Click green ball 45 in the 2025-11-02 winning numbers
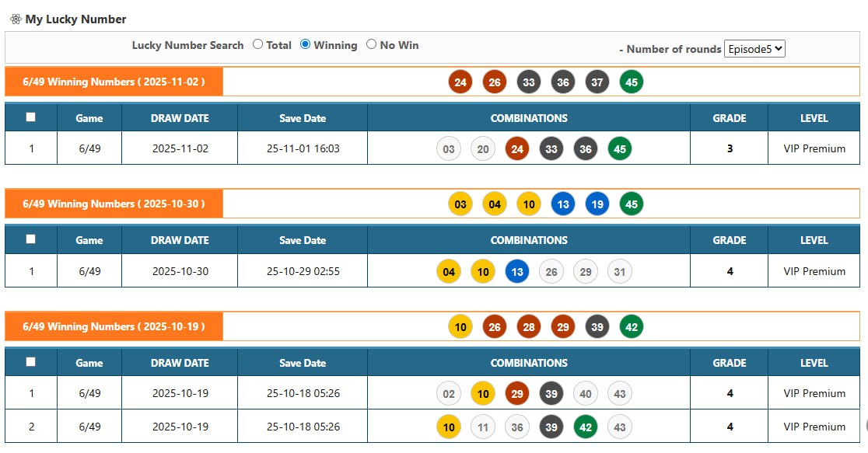 tap(632, 82)
